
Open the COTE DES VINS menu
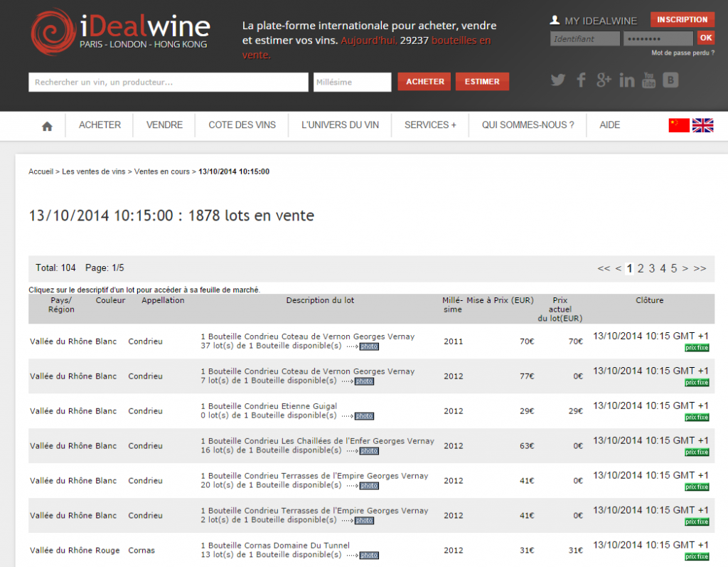point(242,125)
